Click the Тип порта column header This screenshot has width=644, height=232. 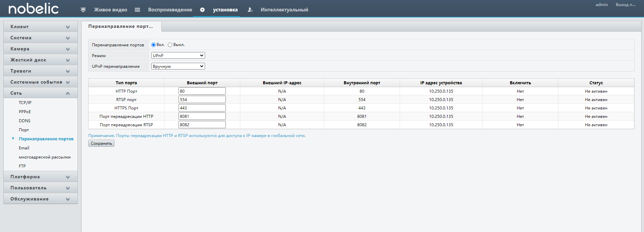pos(126,83)
